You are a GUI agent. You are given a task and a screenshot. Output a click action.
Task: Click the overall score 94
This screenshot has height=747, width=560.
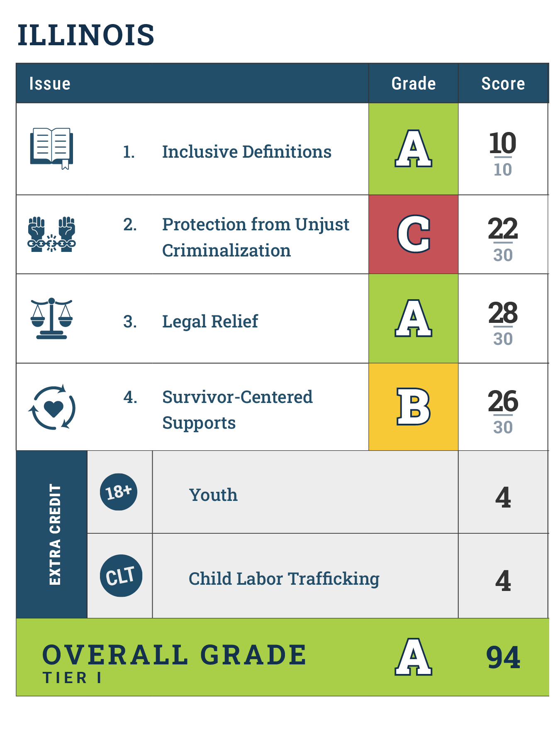pyautogui.click(x=503, y=657)
